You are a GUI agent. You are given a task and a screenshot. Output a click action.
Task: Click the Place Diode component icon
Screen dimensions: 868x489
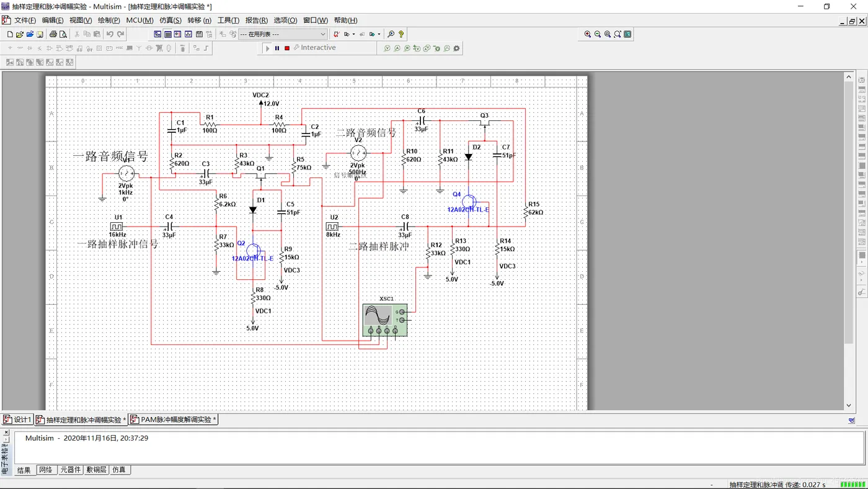click(30, 48)
